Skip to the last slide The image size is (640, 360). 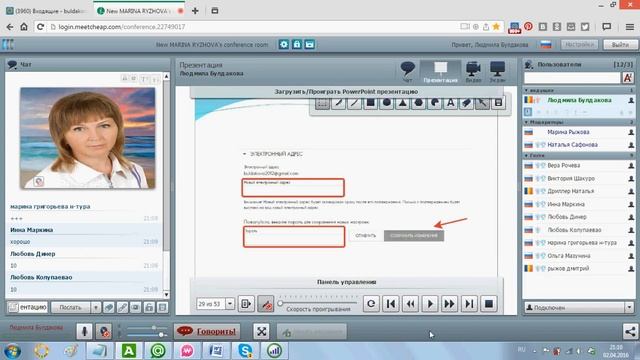[469, 304]
